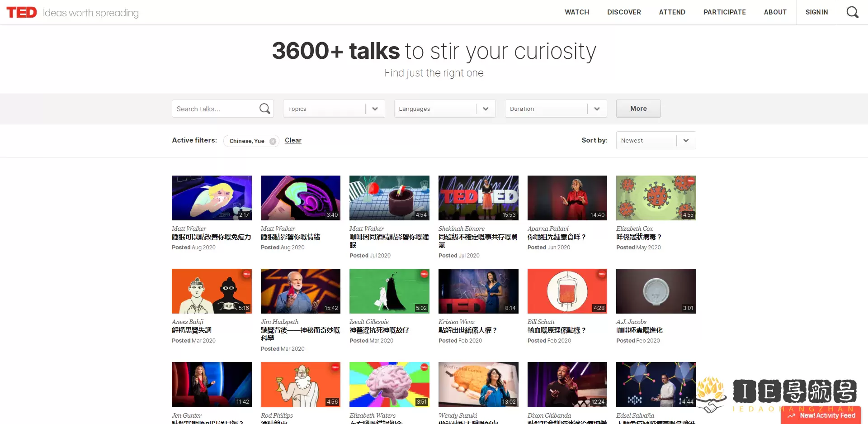
Task: Click SIGN IN in the top navigation
Action: pos(816,12)
